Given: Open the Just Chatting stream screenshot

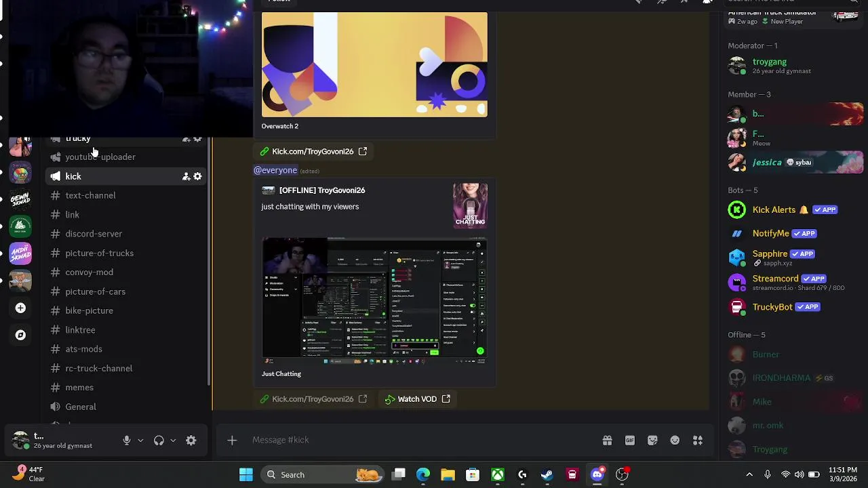Looking at the screenshot, I should pyautogui.click(x=374, y=301).
